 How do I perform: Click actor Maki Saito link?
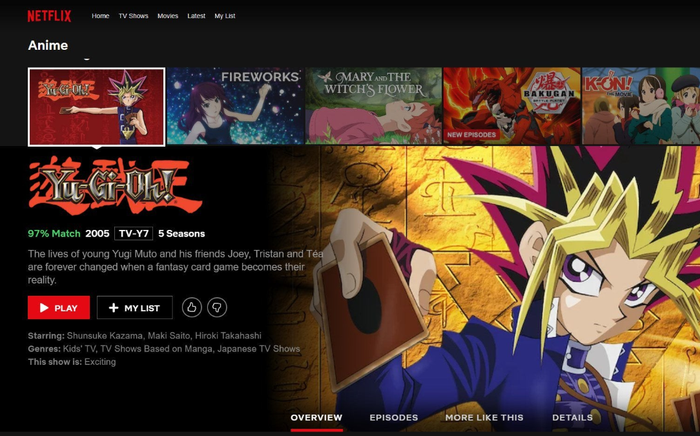pos(168,336)
